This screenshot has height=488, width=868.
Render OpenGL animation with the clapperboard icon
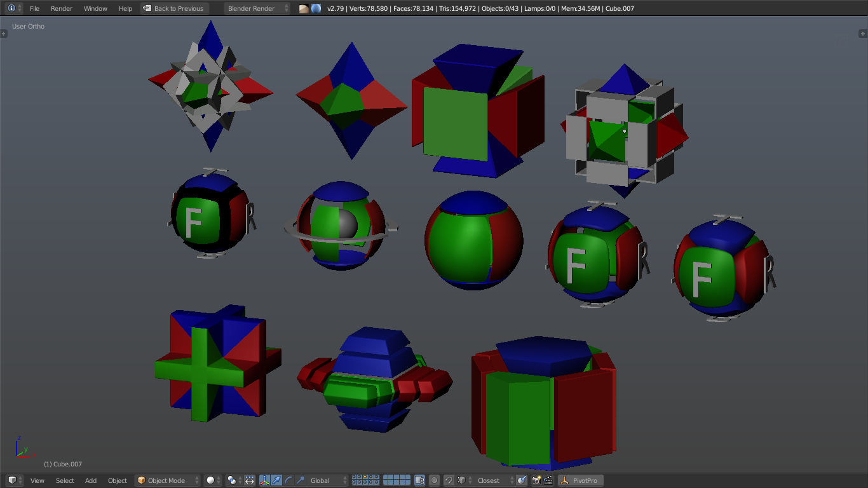coord(548,480)
